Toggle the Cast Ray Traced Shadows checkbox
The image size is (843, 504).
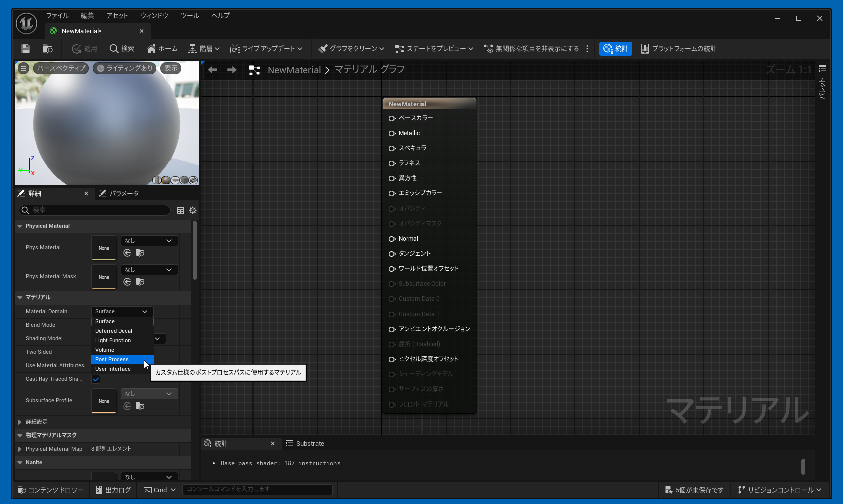(x=96, y=379)
